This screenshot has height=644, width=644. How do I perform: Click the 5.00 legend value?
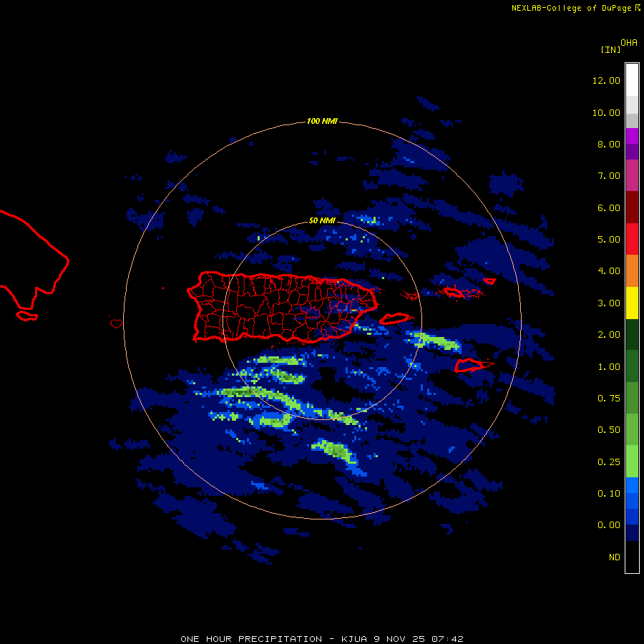click(609, 240)
